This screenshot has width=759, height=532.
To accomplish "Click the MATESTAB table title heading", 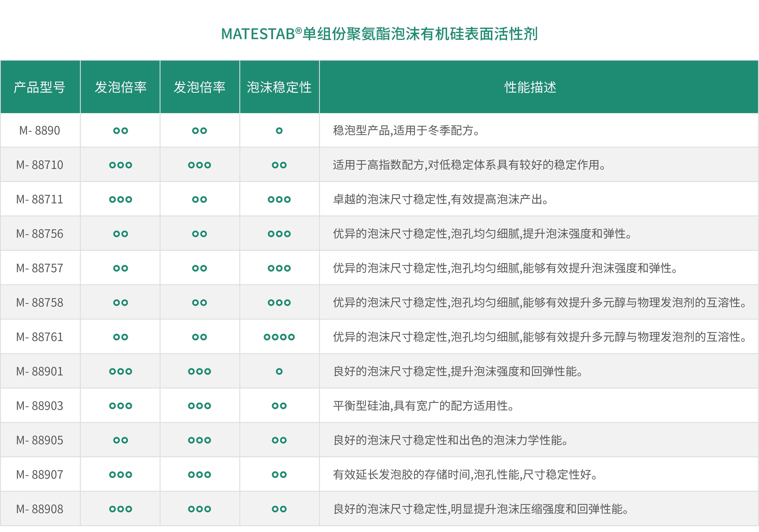I will point(379,34).
